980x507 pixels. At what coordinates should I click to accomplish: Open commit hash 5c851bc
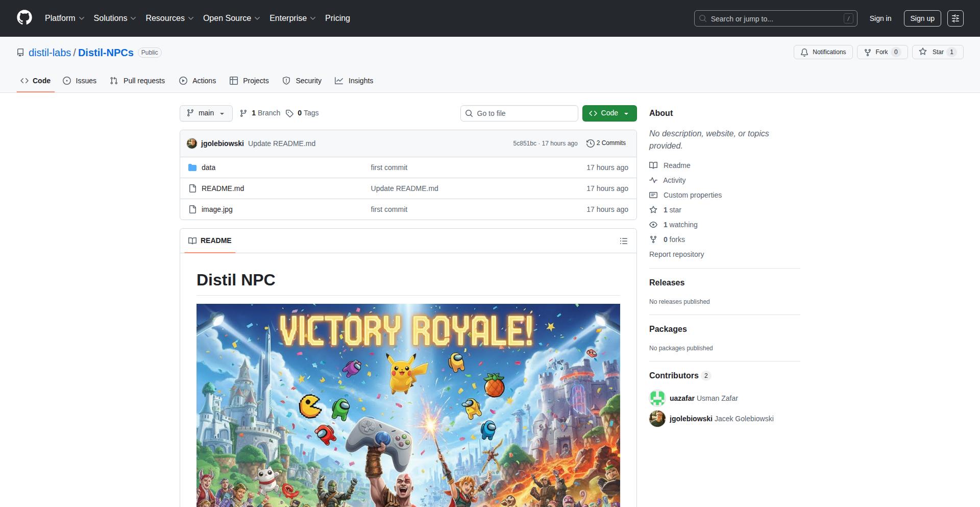[525, 143]
